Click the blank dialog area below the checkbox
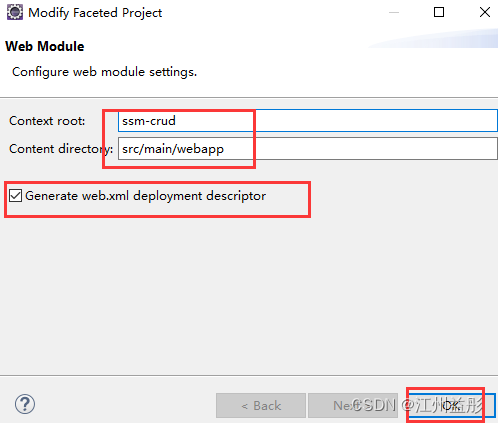Image resolution: width=498 pixels, height=423 pixels. pyautogui.click(x=249, y=293)
